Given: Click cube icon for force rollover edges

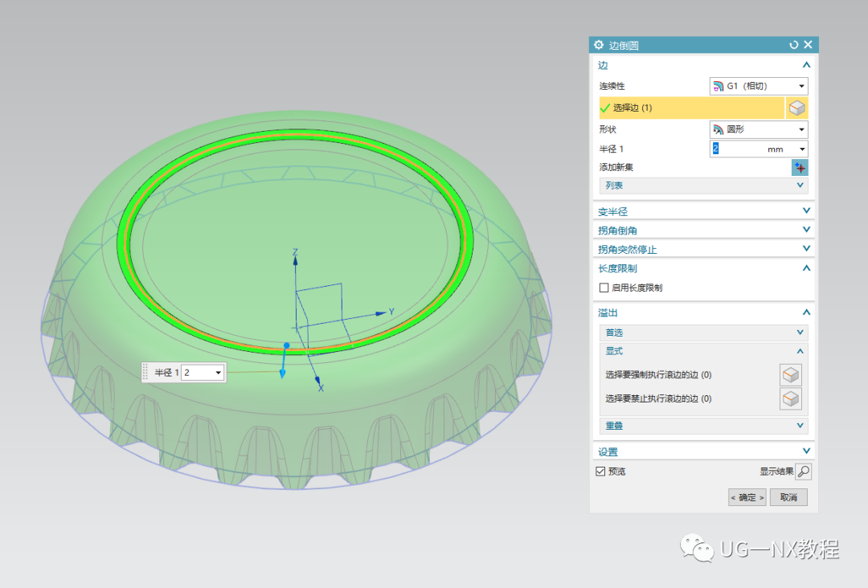Looking at the screenshot, I should (791, 375).
